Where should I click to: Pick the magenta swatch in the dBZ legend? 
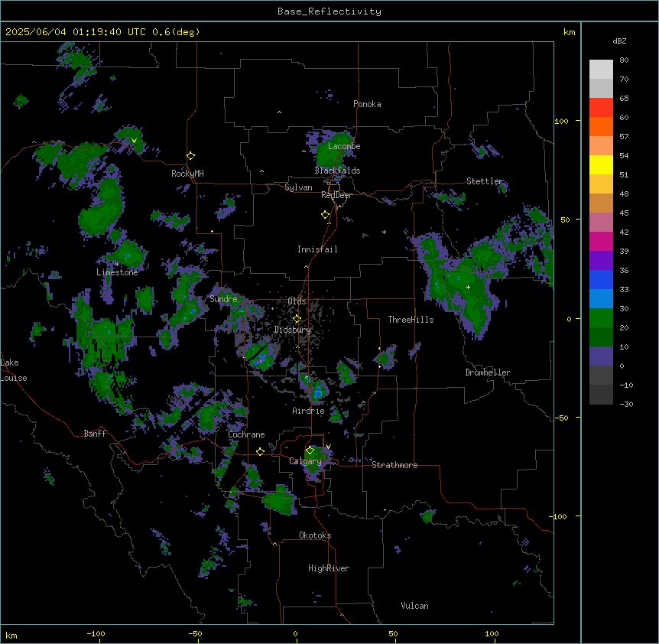coord(601,241)
